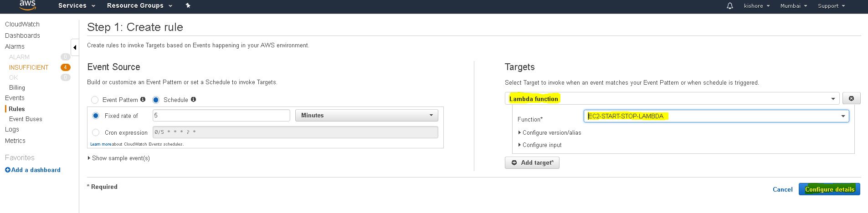Click the Configure details button
Image resolution: width=868 pixels, height=213 pixels.
(829, 189)
